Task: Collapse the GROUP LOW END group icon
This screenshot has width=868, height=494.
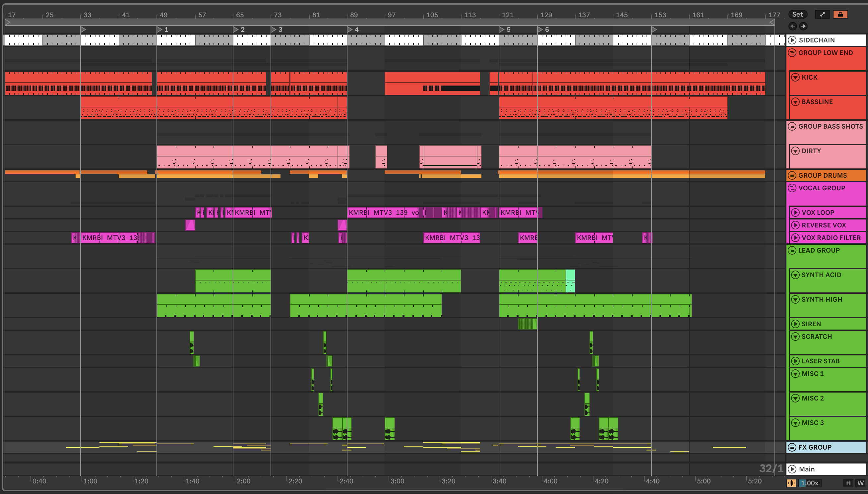Action: tap(792, 53)
